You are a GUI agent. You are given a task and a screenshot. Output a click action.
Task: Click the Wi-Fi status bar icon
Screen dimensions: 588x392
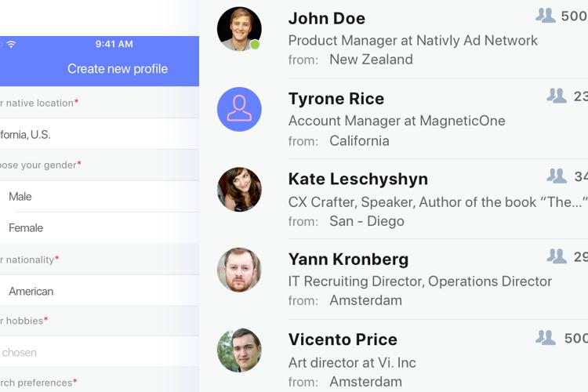tap(11, 45)
